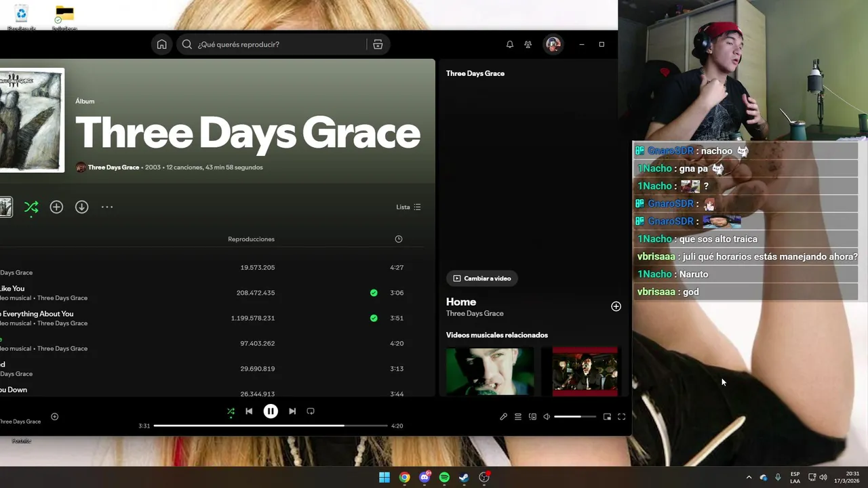Skip to the previous track

pos(249,411)
